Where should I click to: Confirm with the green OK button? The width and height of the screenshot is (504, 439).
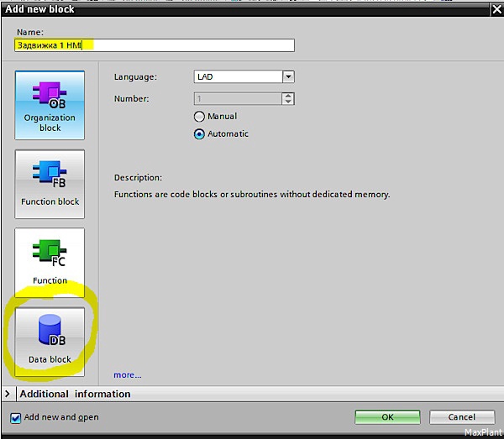(x=387, y=417)
